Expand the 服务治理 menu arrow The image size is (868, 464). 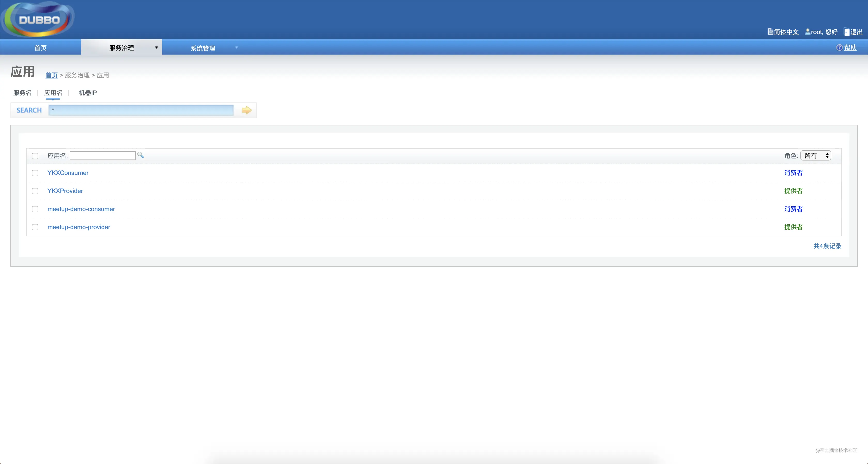(x=156, y=47)
